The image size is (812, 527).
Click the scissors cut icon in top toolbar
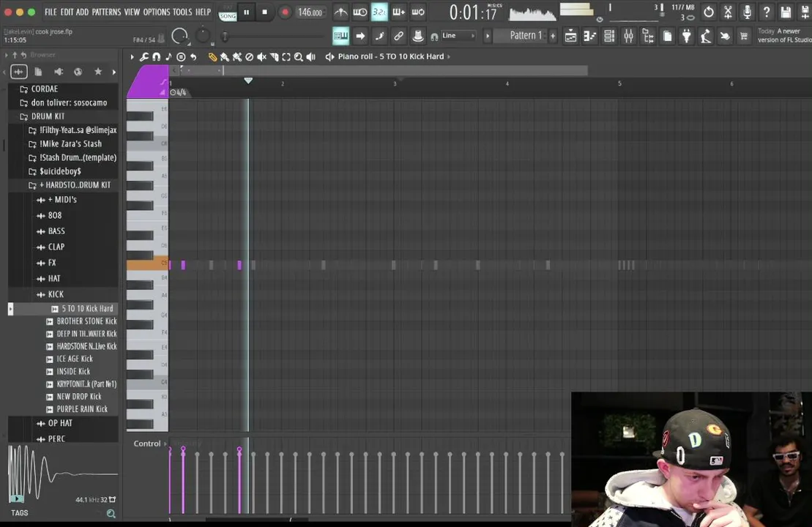tap(728, 12)
